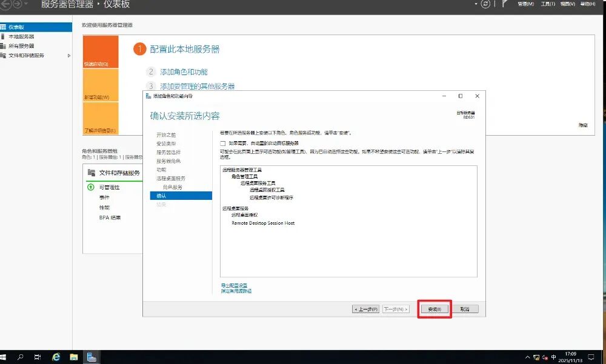Open the Windows search icon
Viewport: 606px width, 364px height.
click(x=20, y=357)
